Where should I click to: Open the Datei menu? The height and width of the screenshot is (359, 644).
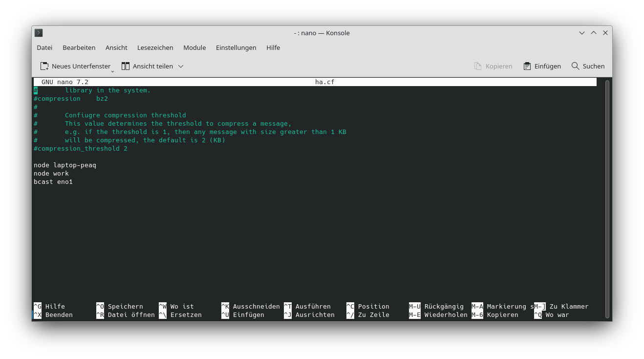click(44, 47)
